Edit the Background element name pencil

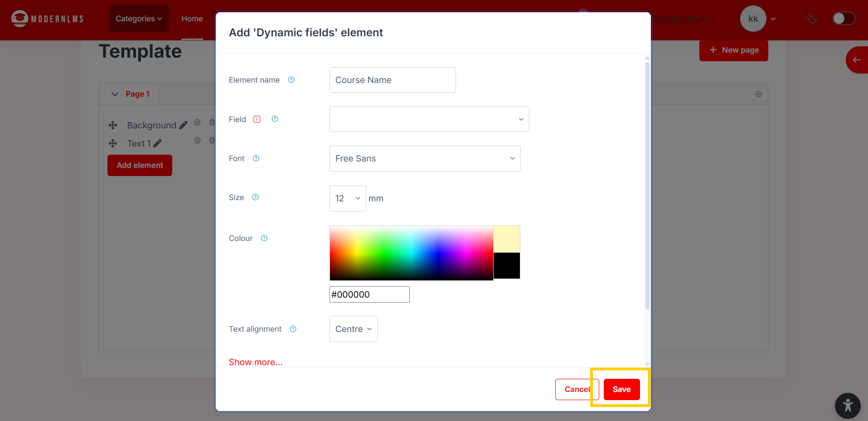[x=183, y=125]
